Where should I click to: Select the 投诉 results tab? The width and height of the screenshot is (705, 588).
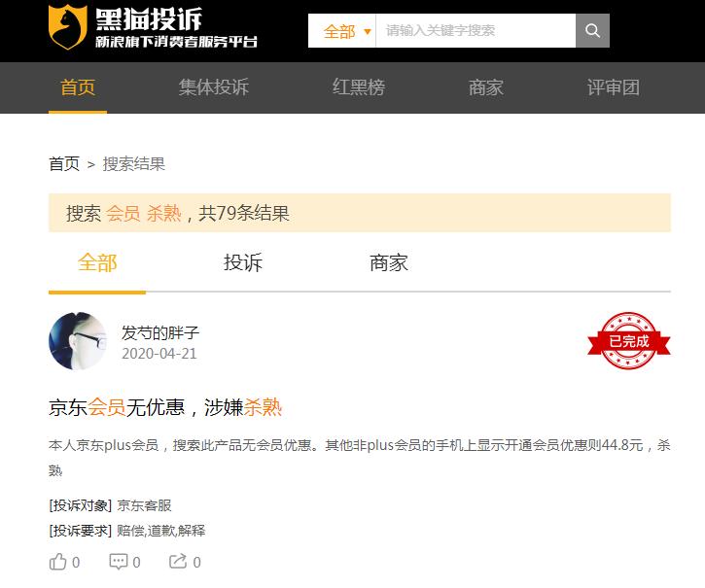[243, 262]
